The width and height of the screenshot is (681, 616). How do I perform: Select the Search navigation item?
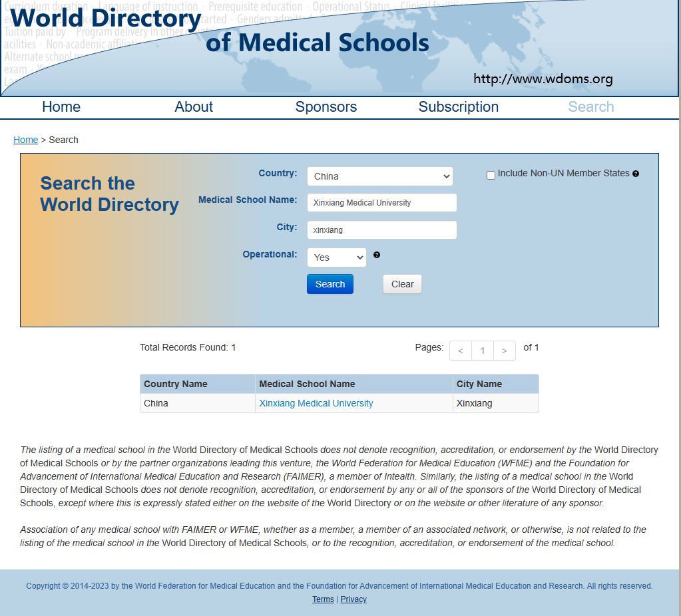(591, 107)
